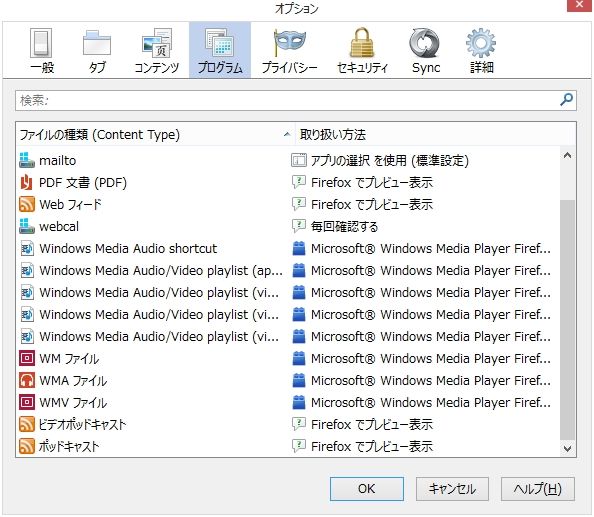Screen dimensions: 594x517
Task: Click the webcal row's file type icon
Action: [x=27, y=226]
